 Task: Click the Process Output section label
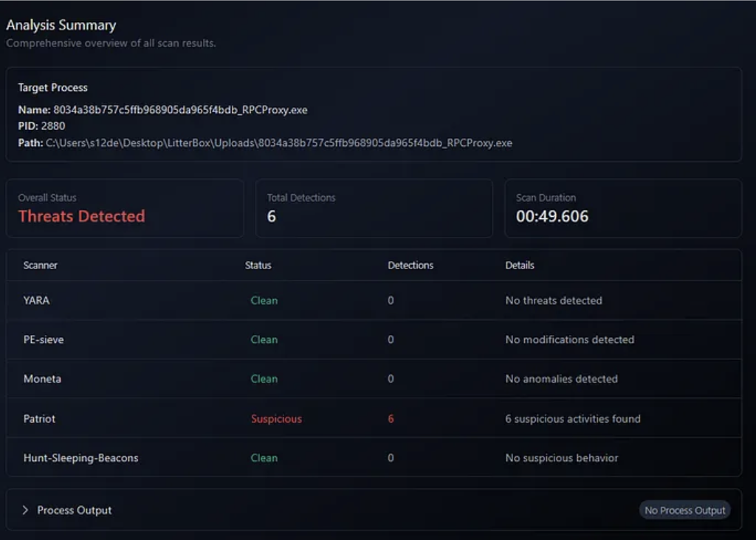coord(75,510)
